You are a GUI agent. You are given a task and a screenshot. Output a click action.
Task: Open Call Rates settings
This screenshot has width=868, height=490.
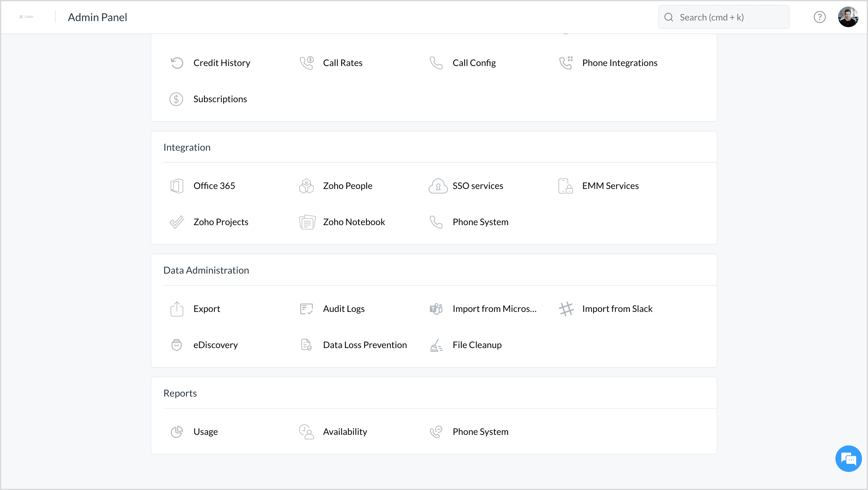coord(343,63)
